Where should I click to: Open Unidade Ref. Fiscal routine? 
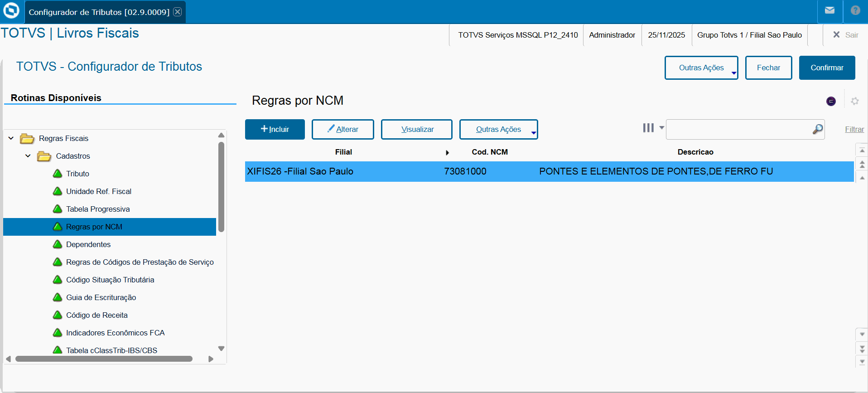click(x=99, y=191)
